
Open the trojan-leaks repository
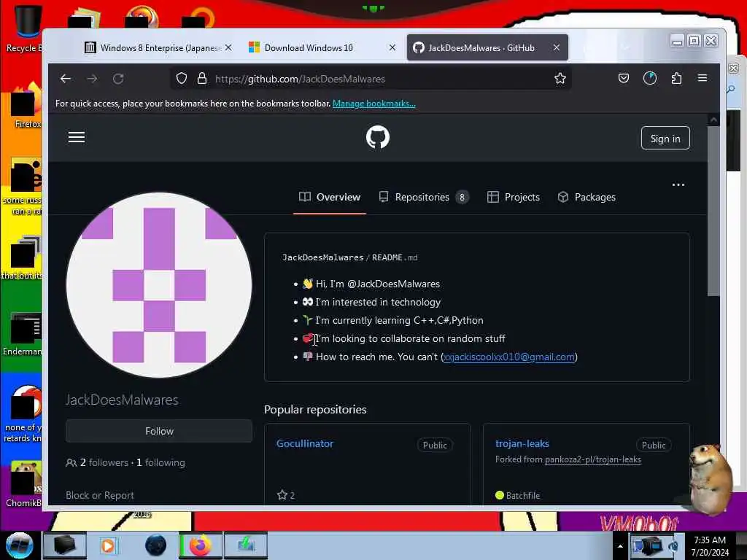tap(522, 443)
